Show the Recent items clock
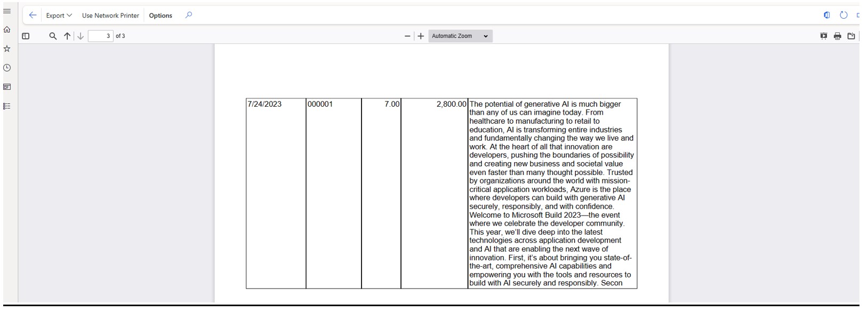 coord(7,68)
